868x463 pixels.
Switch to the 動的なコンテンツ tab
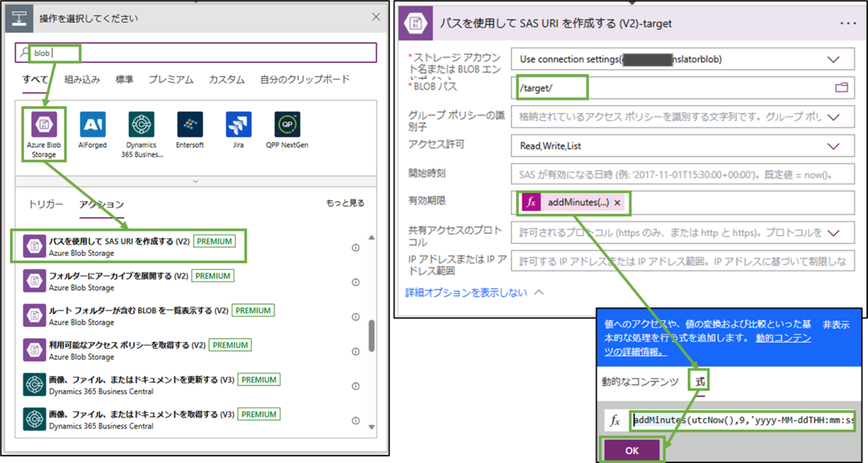tap(640, 381)
